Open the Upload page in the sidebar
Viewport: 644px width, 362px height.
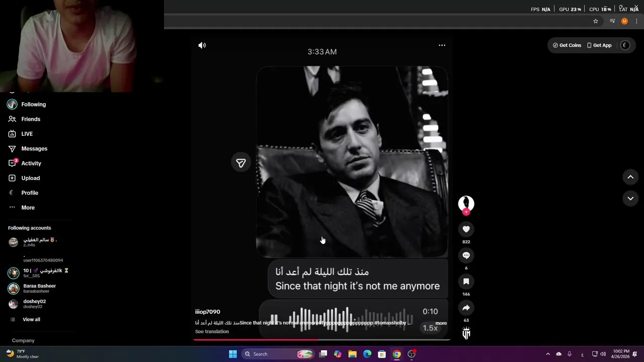point(24,178)
